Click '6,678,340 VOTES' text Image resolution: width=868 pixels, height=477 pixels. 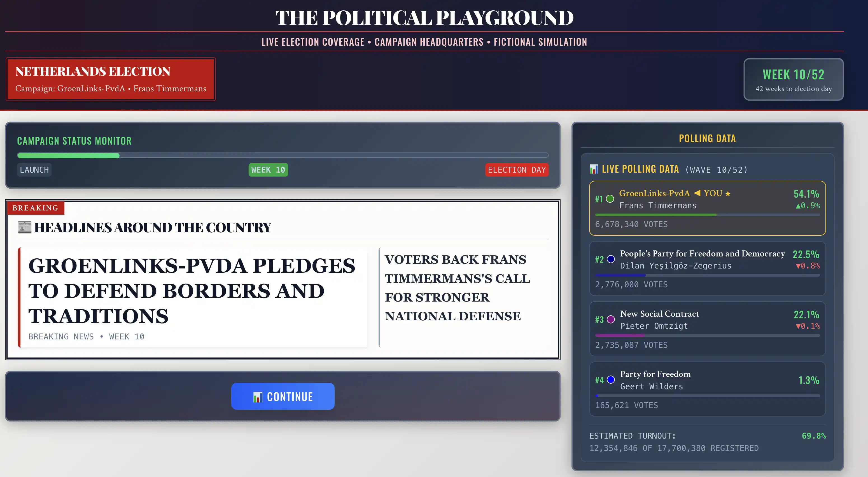pyautogui.click(x=631, y=224)
